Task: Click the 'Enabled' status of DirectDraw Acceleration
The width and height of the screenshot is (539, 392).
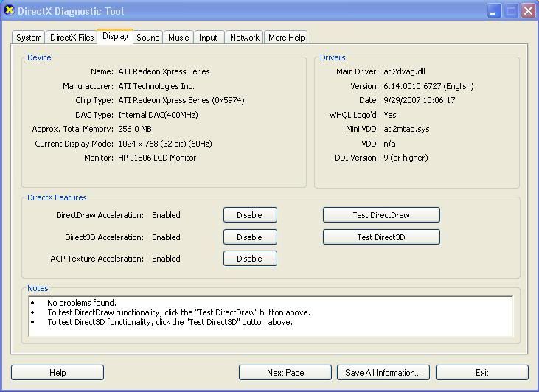Action: [x=166, y=215]
